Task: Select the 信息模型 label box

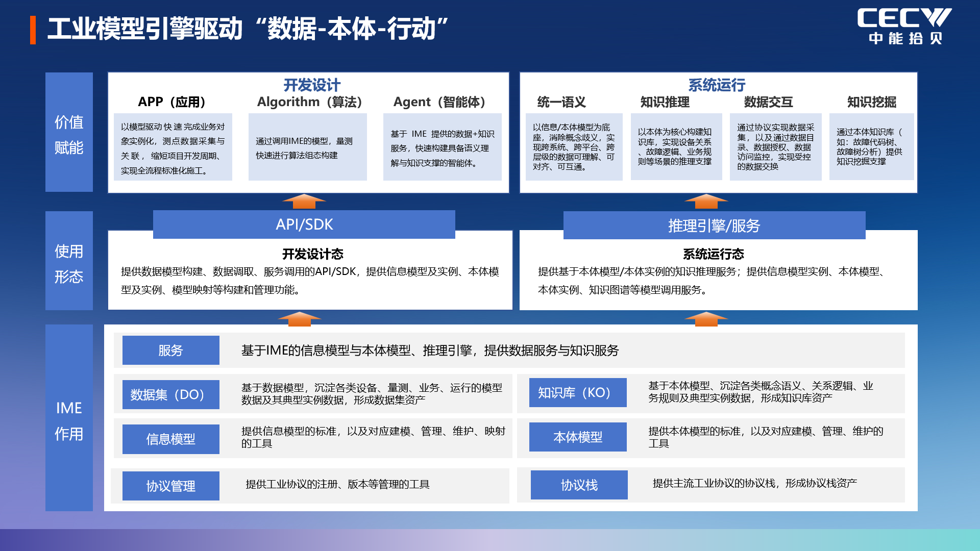Action: (170, 439)
